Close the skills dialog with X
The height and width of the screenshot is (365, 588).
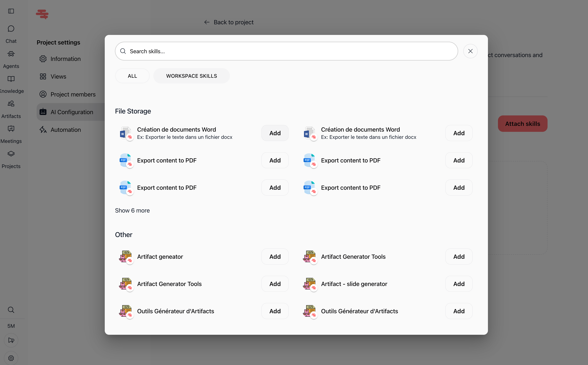[470, 51]
